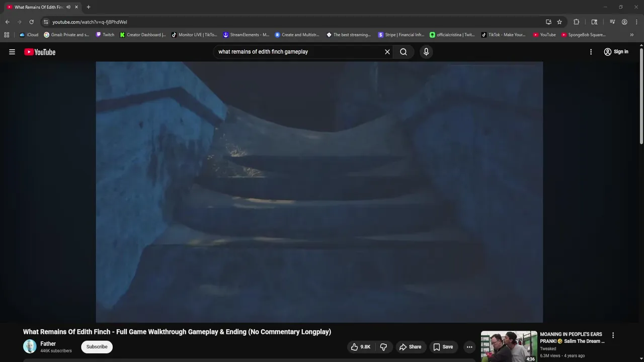Open officialcristina Twitch bookmark
The width and height of the screenshot is (644, 362).
(452, 35)
